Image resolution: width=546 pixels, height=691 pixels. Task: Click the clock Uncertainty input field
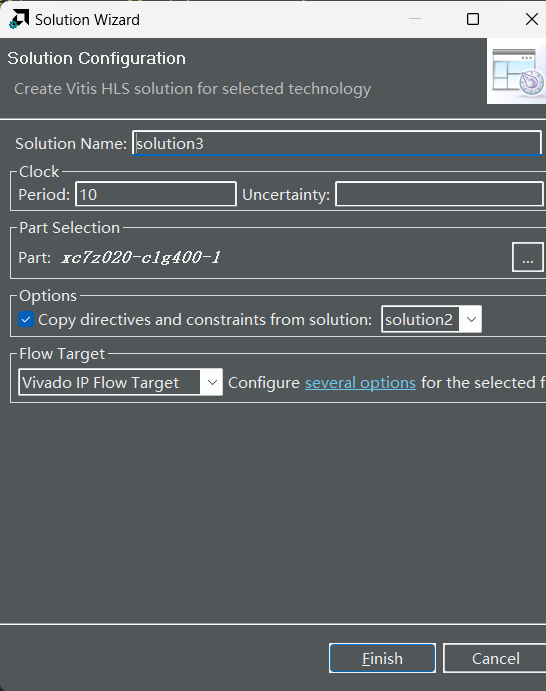click(x=439, y=194)
